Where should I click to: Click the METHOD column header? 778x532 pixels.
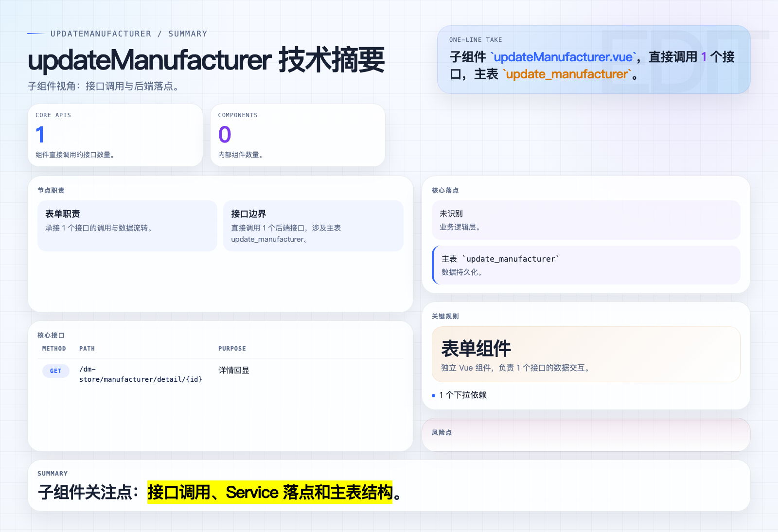(54, 349)
